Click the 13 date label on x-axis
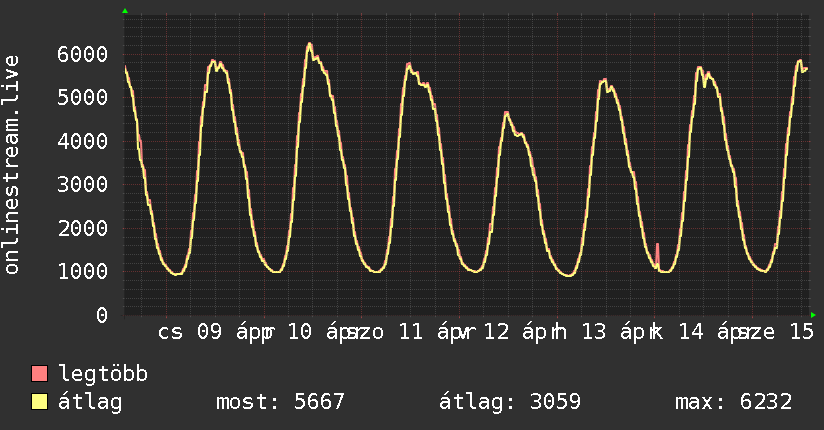Viewport: 824px width, 430px height. [x=594, y=332]
